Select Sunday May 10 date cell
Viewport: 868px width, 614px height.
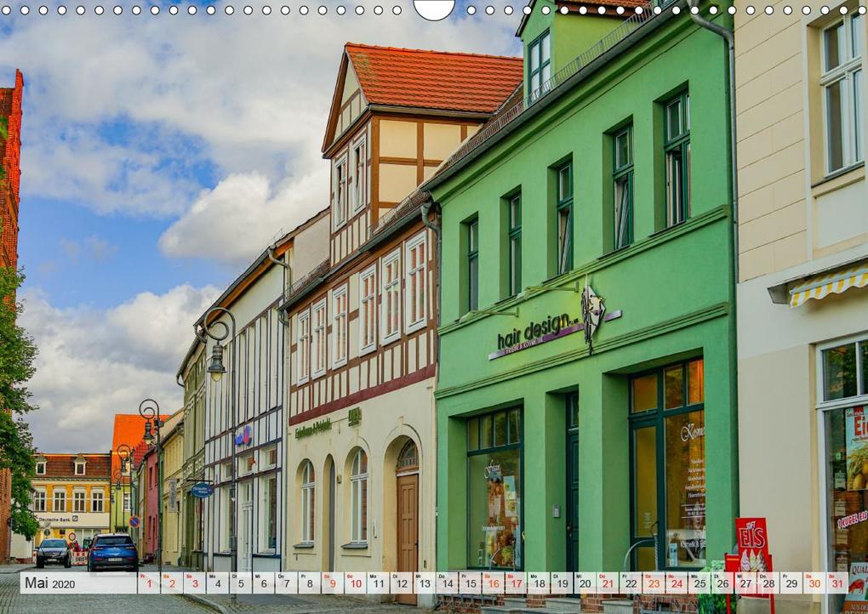click(x=355, y=583)
